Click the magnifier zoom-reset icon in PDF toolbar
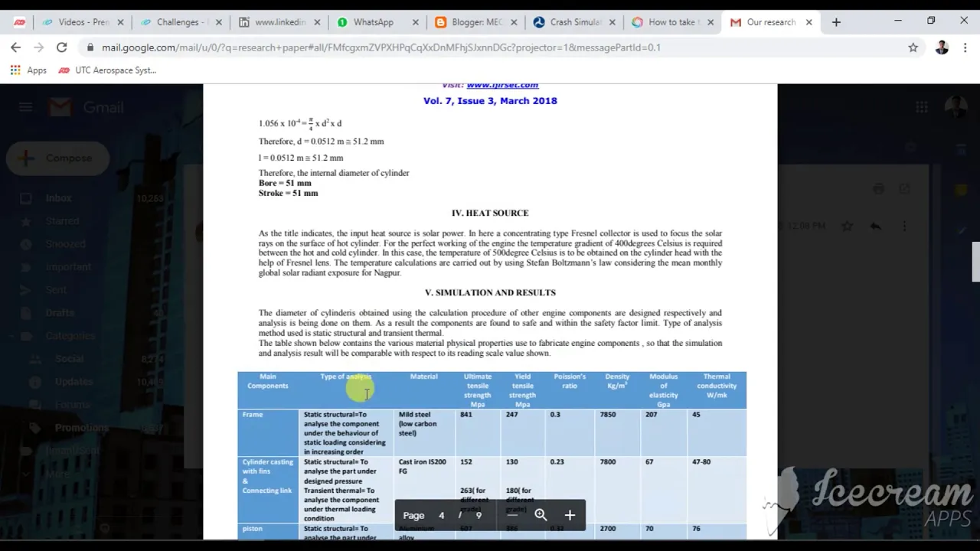This screenshot has width=980, height=551. [541, 515]
